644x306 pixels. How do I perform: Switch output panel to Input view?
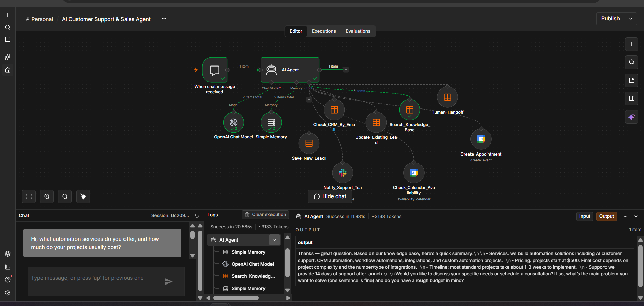tap(585, 216)
